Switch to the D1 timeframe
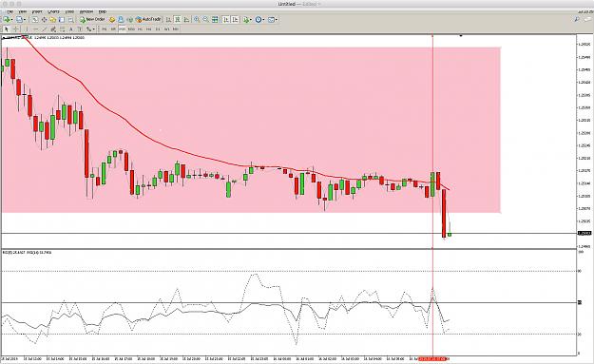 [158, 29]
